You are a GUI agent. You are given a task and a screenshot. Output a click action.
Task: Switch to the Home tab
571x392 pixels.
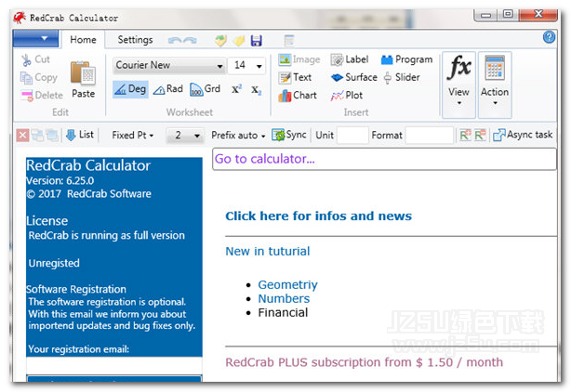coord(83,40)
